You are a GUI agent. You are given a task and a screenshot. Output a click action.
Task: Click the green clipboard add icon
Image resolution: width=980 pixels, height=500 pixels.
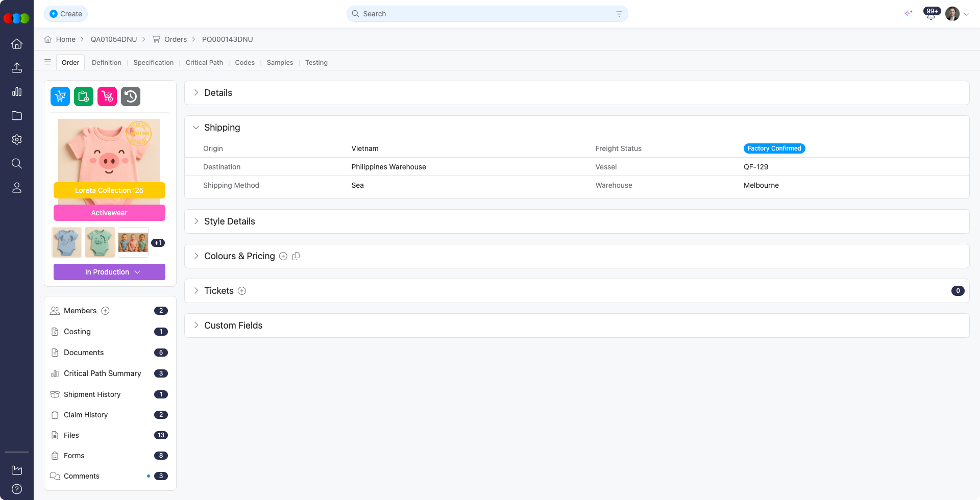(84, 96)
